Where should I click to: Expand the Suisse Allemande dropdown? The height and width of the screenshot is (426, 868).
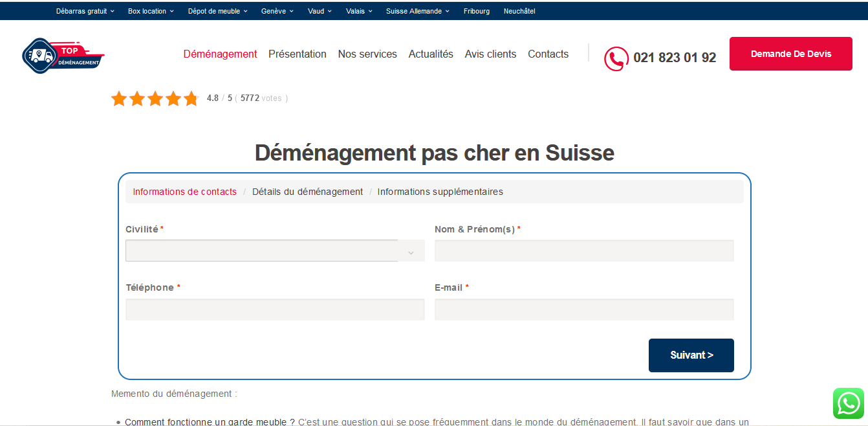(x=417, y=11)
